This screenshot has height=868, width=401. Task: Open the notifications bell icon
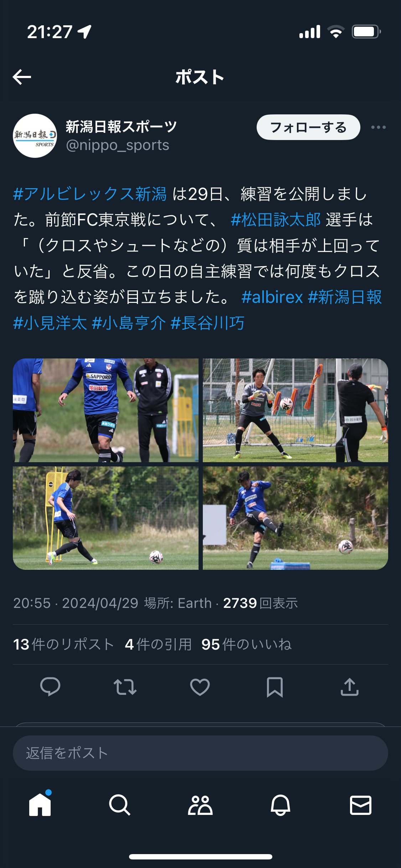(x=281, y=805)
